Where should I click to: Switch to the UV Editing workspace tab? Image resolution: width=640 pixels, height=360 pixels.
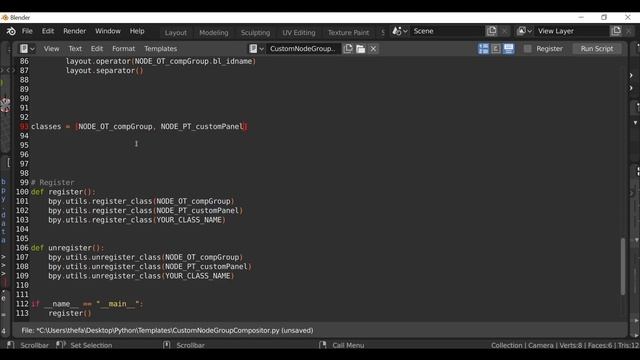click(299, 32)
